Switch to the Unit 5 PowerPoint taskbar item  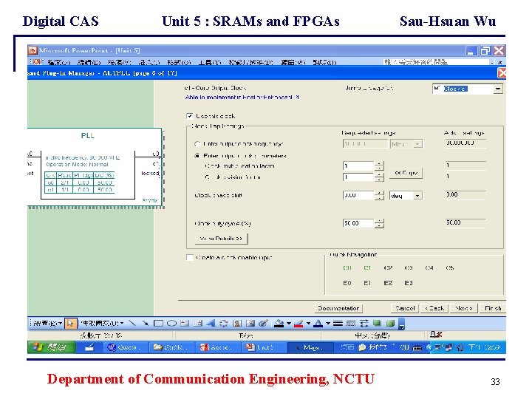(265, 347)
